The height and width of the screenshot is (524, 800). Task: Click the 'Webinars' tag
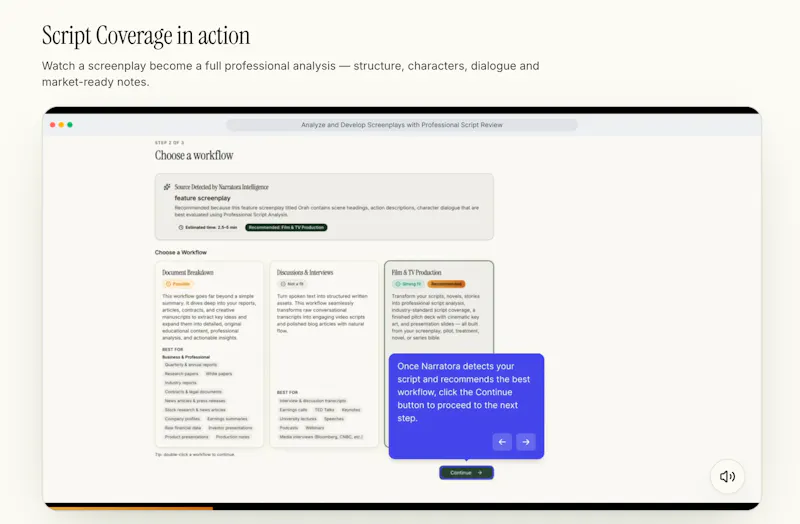pyautogui.click(x=315, y=428)
